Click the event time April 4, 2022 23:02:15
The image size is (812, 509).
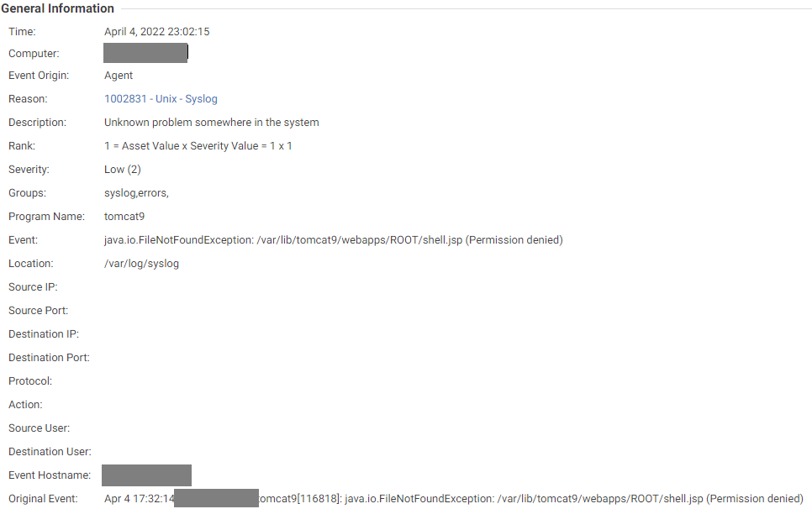coord(156,32)
